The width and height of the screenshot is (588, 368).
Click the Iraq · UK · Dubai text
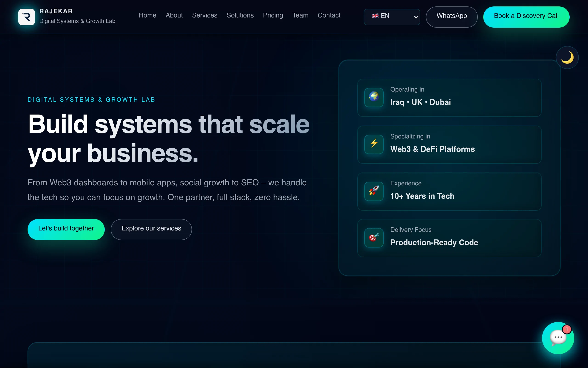click(x=420, y=102)
